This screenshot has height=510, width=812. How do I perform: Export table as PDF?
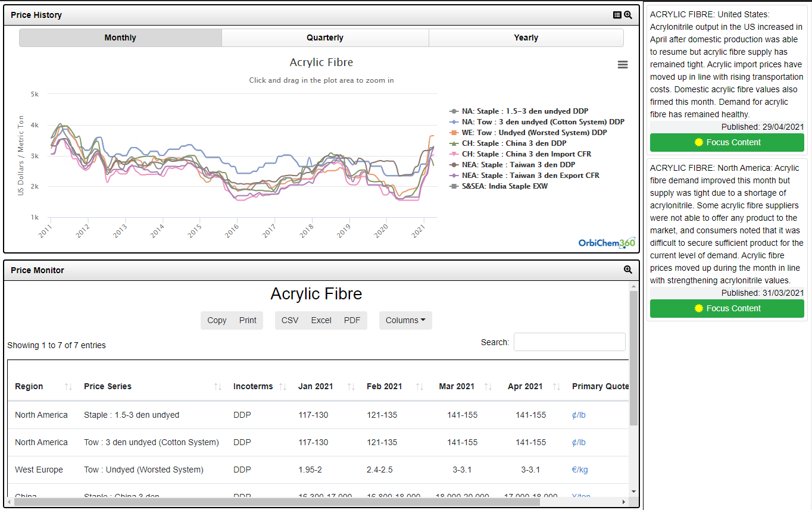(352, 320)
